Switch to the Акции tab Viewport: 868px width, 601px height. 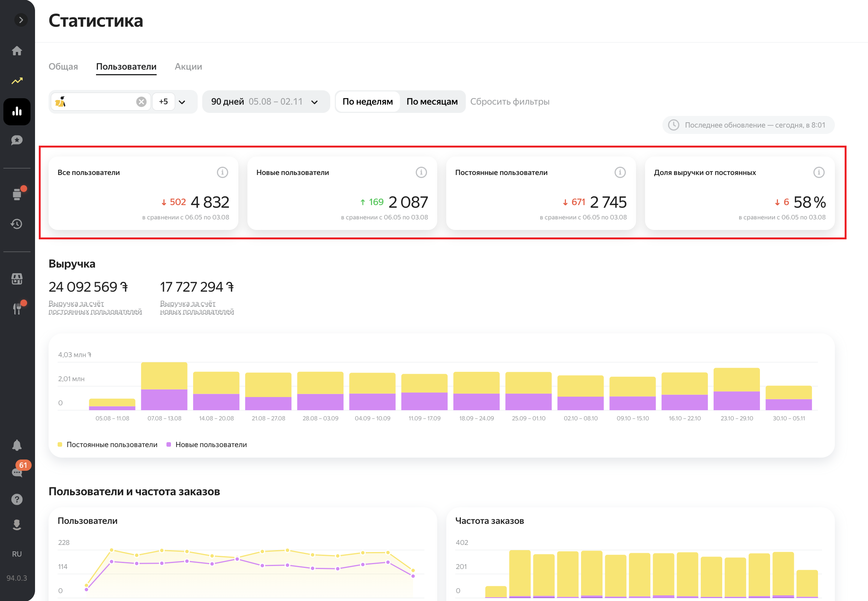pos(188,67)
